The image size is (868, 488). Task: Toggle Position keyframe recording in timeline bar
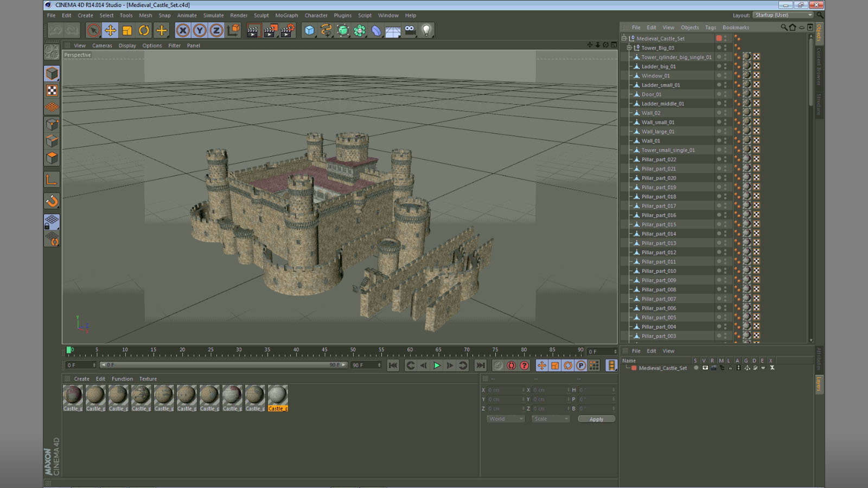542,365
